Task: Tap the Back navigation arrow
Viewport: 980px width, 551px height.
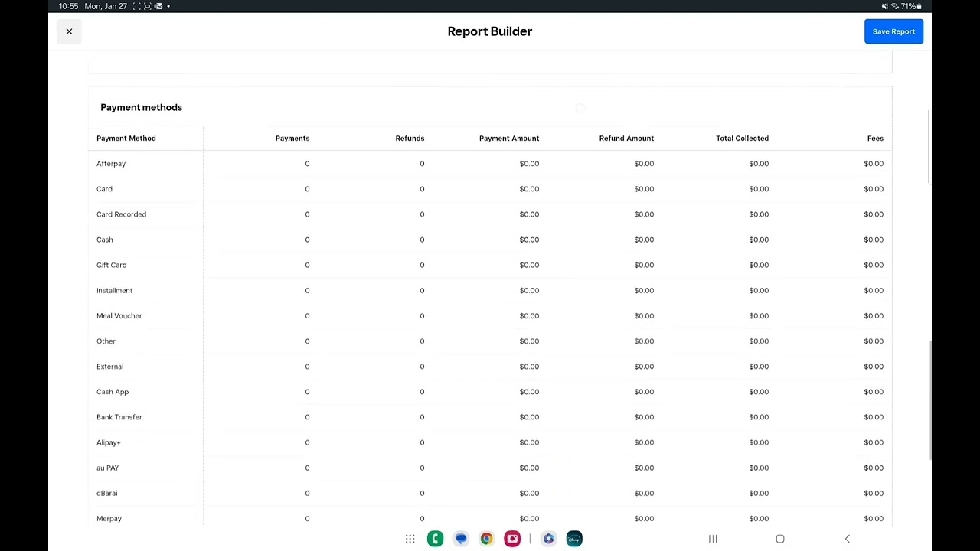Action: tap(847, 539)
